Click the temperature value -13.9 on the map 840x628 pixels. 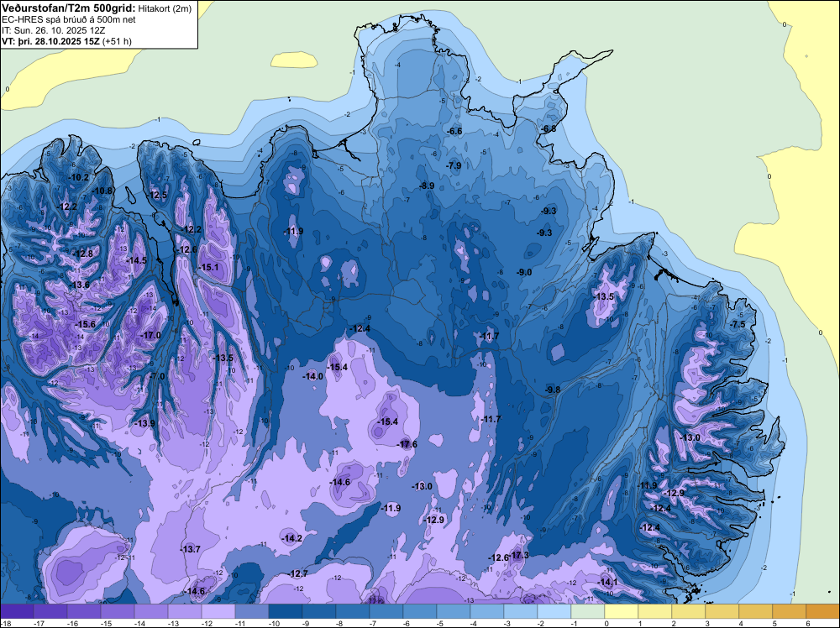144,423
